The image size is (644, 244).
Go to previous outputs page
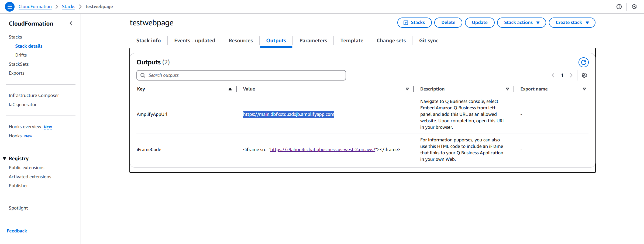click(553, 75)
